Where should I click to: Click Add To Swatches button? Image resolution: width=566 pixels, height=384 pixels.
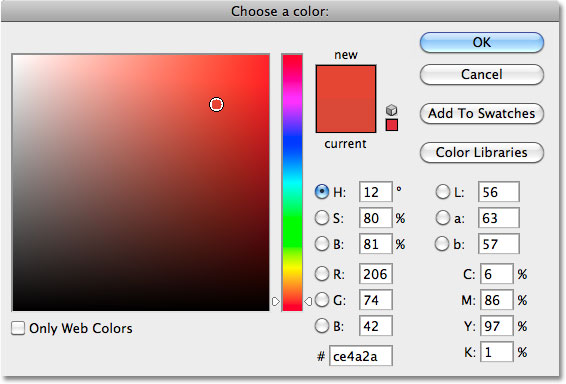[482, 113]
